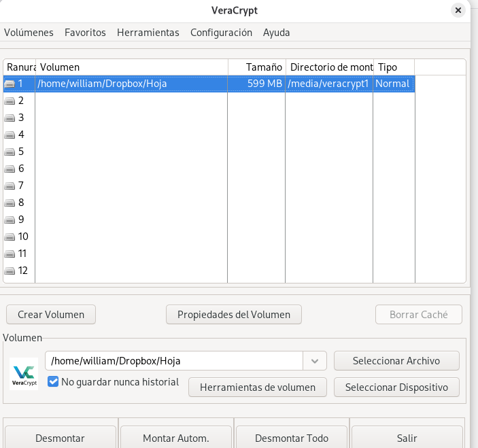Image resolution: width=478 pixels, height=448 pixels.
Task: Click the volume path text field
Action: [x=173, y=361]
